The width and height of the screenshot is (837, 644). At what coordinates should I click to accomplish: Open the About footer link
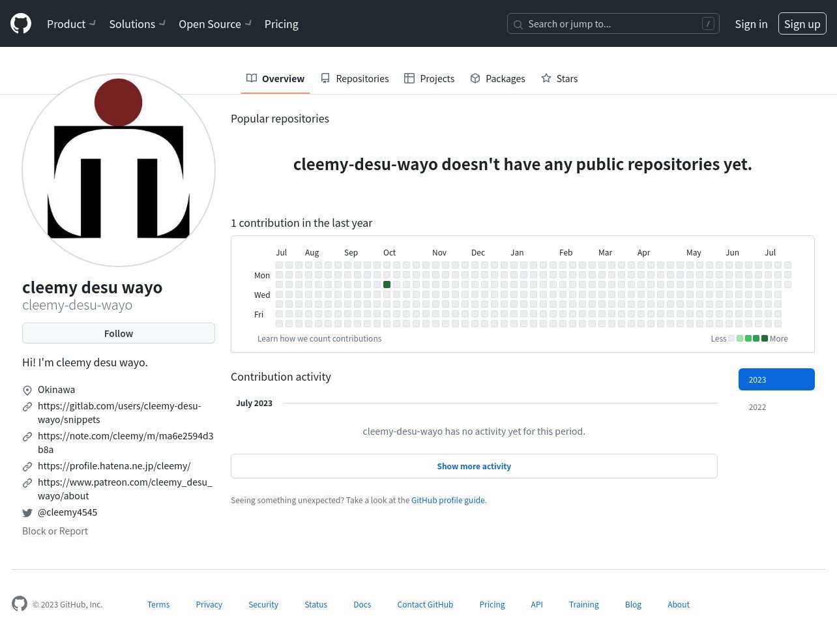[x=679, y=605]
